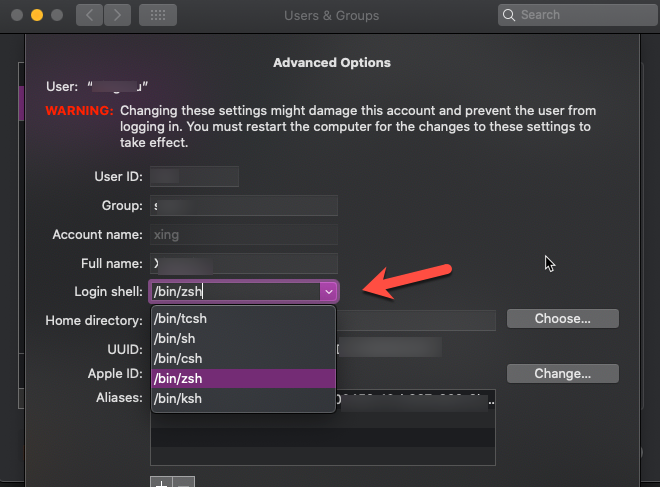Click the search magnifier icon
Viewport: 660px width, 487px height.
pos(509,15)
